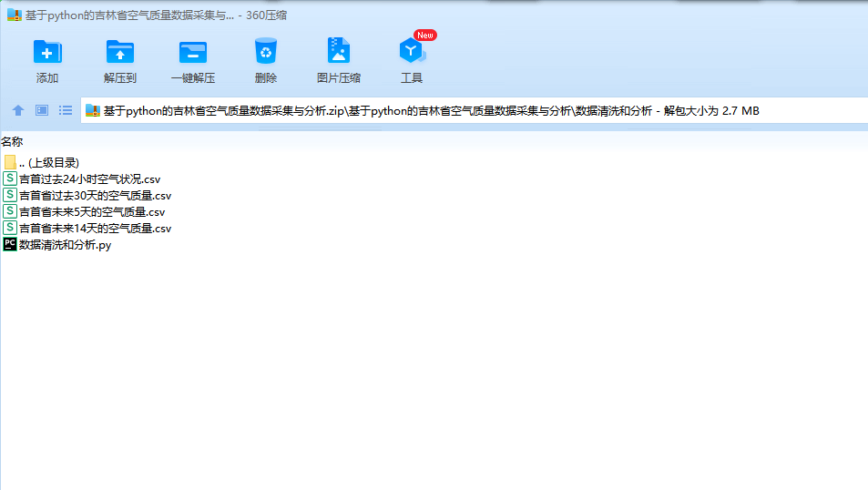Switch to thumbnail view icon

point(42,110)
